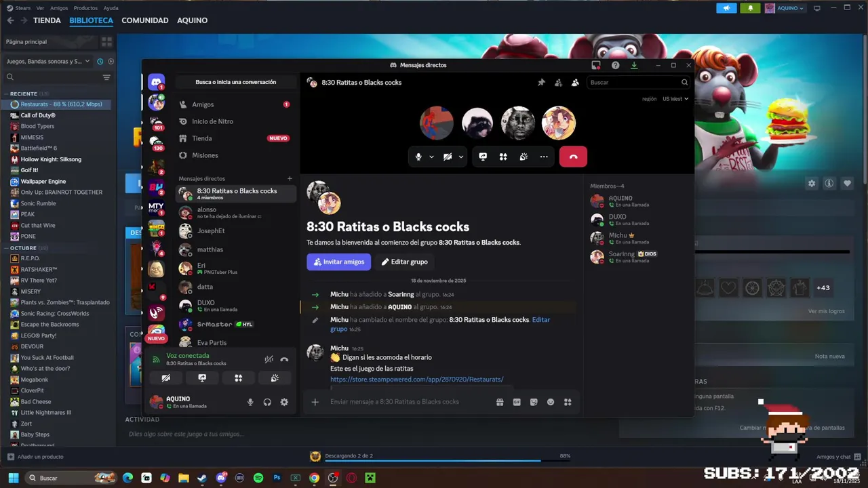The width and height of the screenshot is (868, 488).
Task: Share your screen in call controls
Action: (x=483, y=157)
